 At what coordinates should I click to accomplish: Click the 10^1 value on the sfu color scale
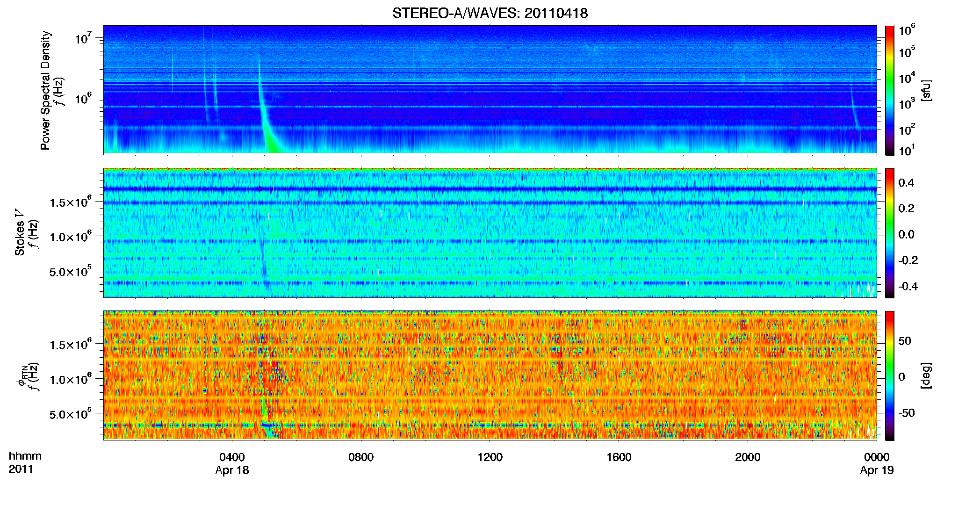pos(908,150)
